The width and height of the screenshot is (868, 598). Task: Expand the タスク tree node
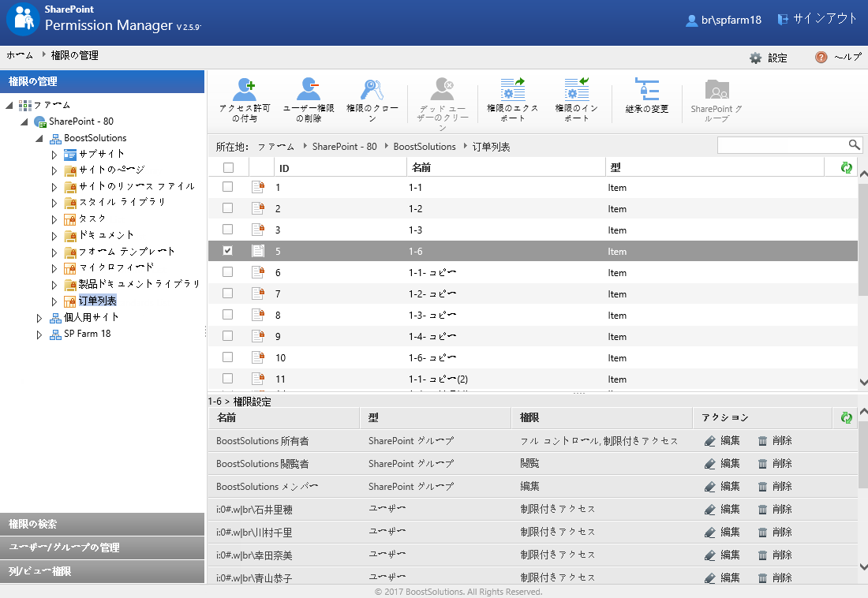pos(54,220)
